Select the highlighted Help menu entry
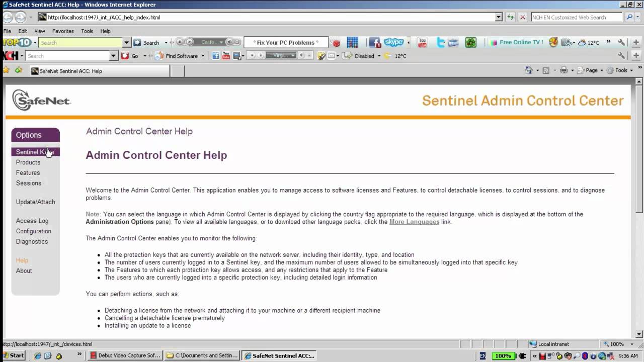This screenshot has height=362, width=644. click(22, 260)
